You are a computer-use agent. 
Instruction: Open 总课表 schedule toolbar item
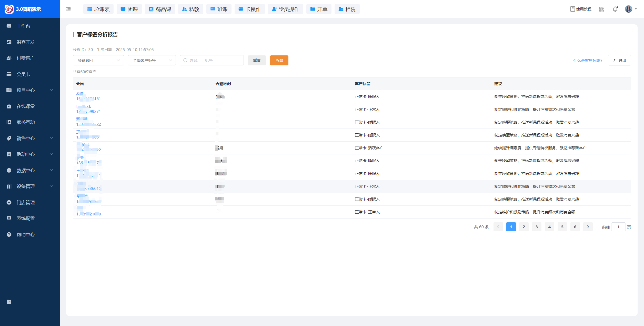(x=98, y=9)
